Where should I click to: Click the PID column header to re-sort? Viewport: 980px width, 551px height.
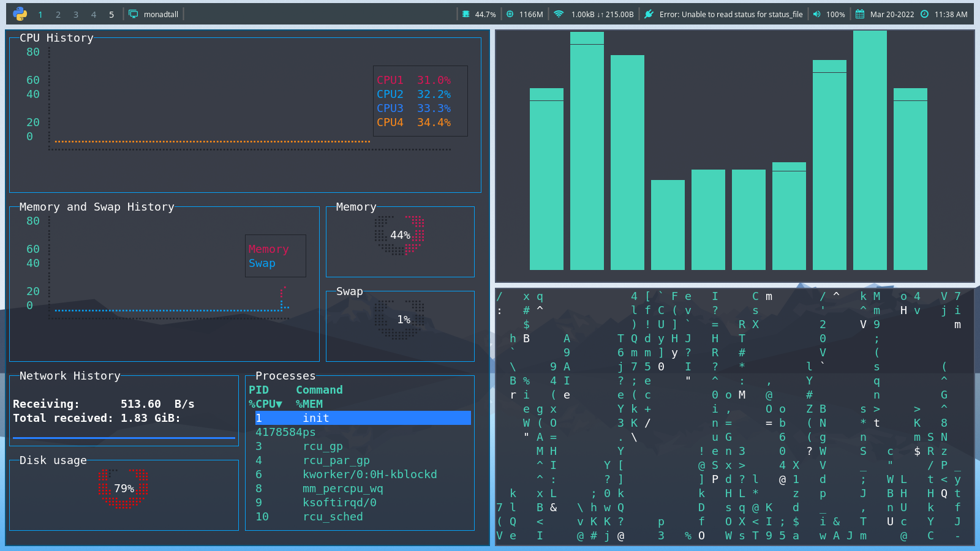coord(258,389)
